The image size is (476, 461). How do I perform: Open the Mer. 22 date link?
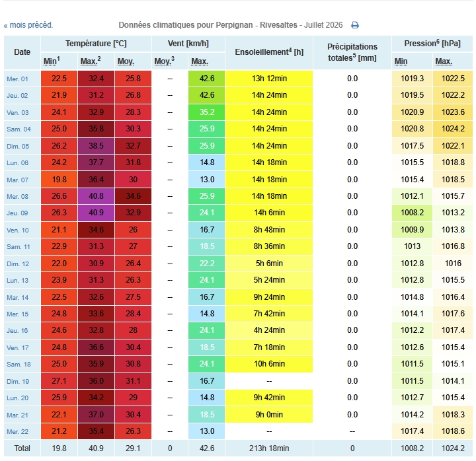17,431
